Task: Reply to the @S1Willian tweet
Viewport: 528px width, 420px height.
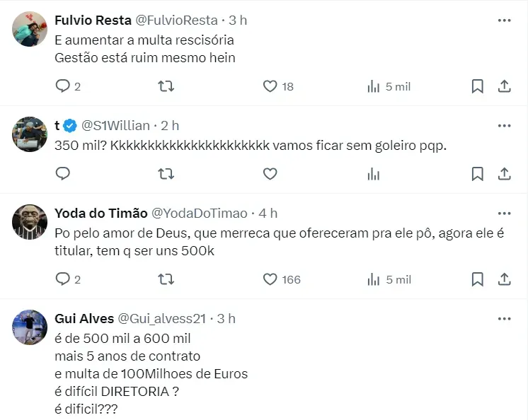Action: (63, 173)
